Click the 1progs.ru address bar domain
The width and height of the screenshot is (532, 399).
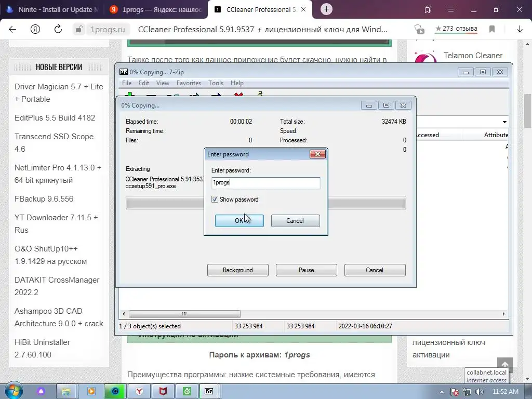(x=108, y=30)
